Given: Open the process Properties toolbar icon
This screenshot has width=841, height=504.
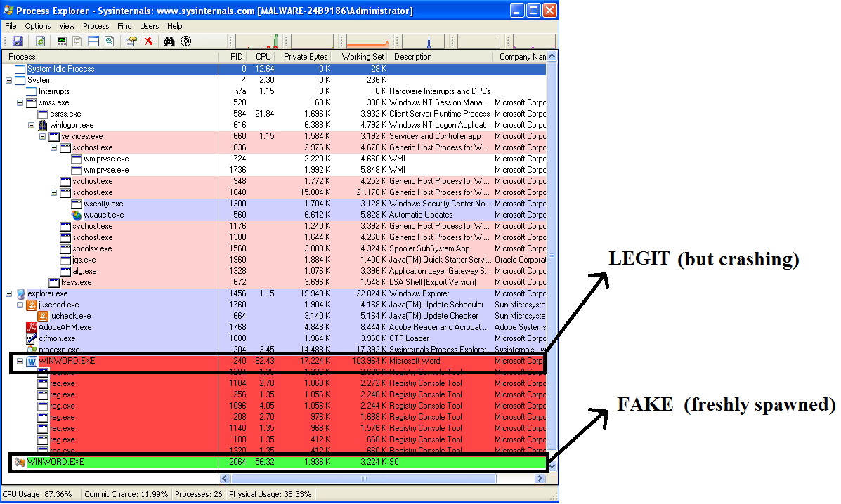Looking at the screenshot, I should 131,41.
